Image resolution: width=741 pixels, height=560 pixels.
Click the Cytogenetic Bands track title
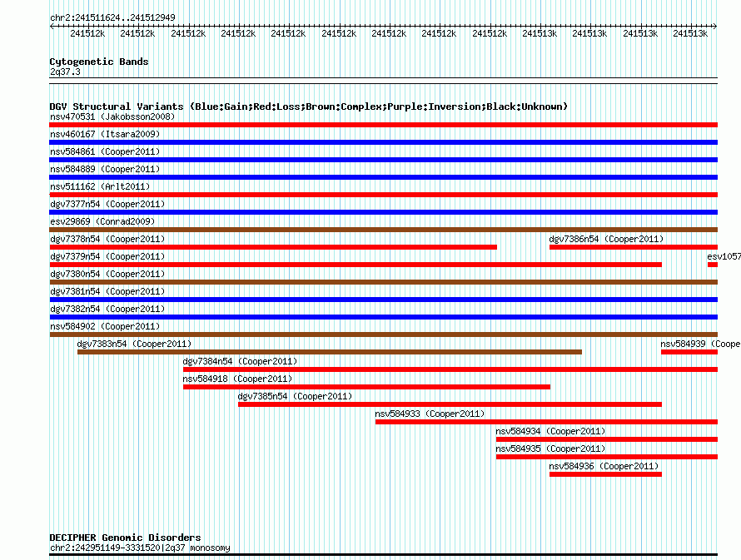pyautogui.click(x=99, y=62)
